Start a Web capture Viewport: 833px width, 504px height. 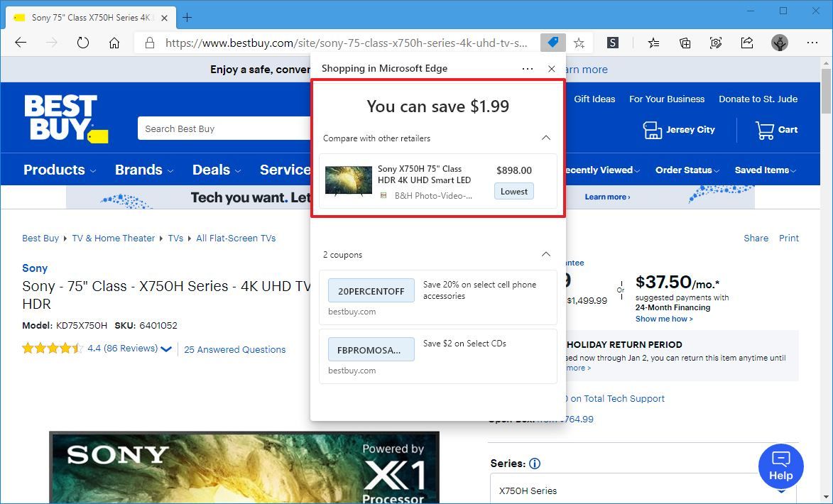pyautogui.click(x=716, y=42)
